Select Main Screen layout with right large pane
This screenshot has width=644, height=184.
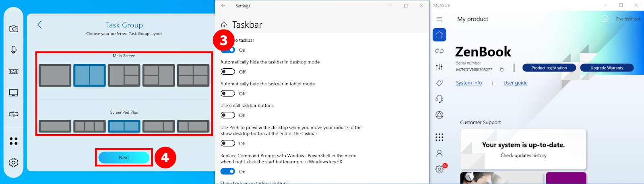pyautogui.click(x=159, y=76)
